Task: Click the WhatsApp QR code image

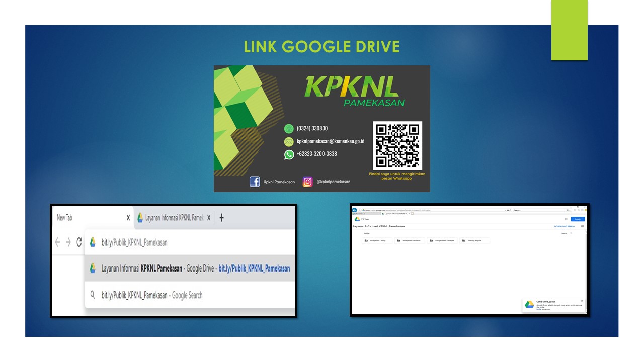Action: (x=397, y=145)
